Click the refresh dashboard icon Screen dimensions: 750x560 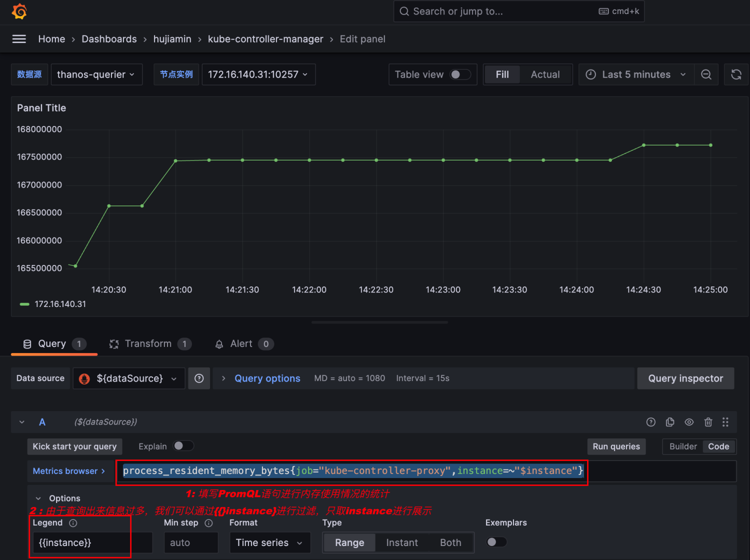pos(736,74)
